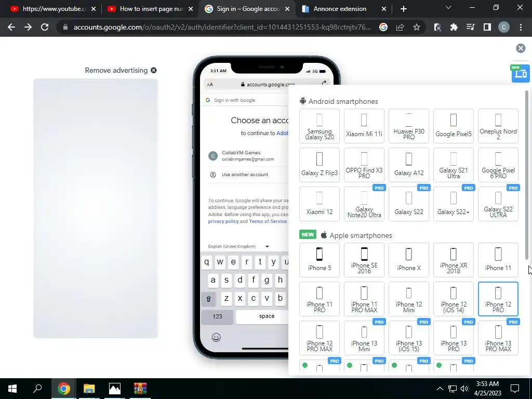Bookmark this page with star icon
The width and height of the screenshot is (532, 399).
click(417, 27)
